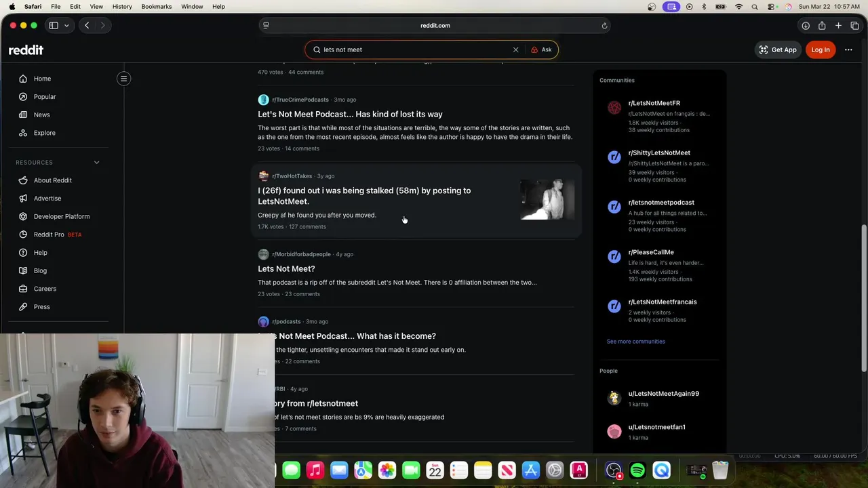The image size is (868, 488).
Task: Click the reddit.com address bar
Action: pyautogui.click(x=435, y=25)
